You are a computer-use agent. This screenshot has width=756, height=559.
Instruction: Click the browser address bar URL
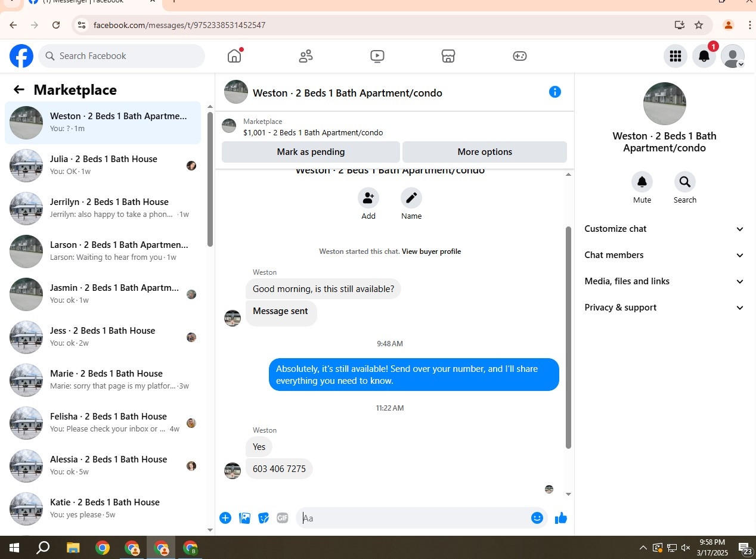179,25
